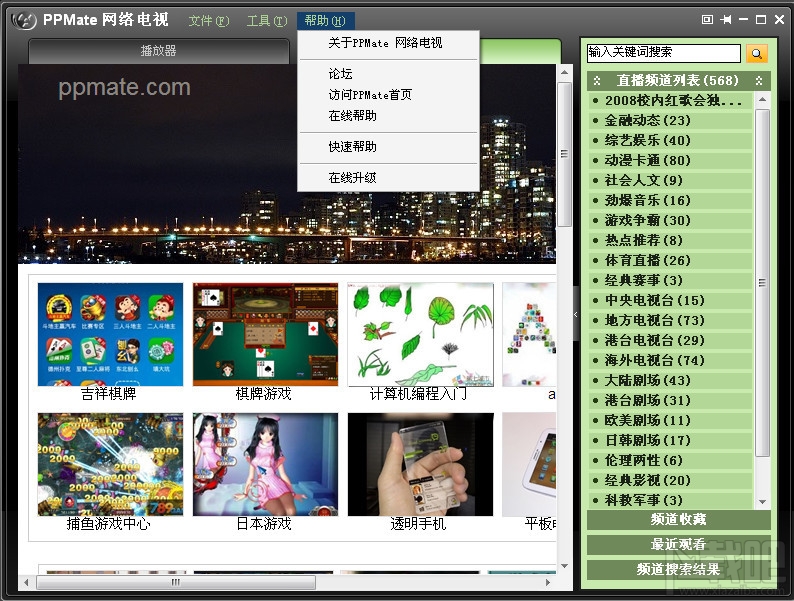Click channel list scrollbar up arrow
This screenshot has width=794, height=601.
762,100
